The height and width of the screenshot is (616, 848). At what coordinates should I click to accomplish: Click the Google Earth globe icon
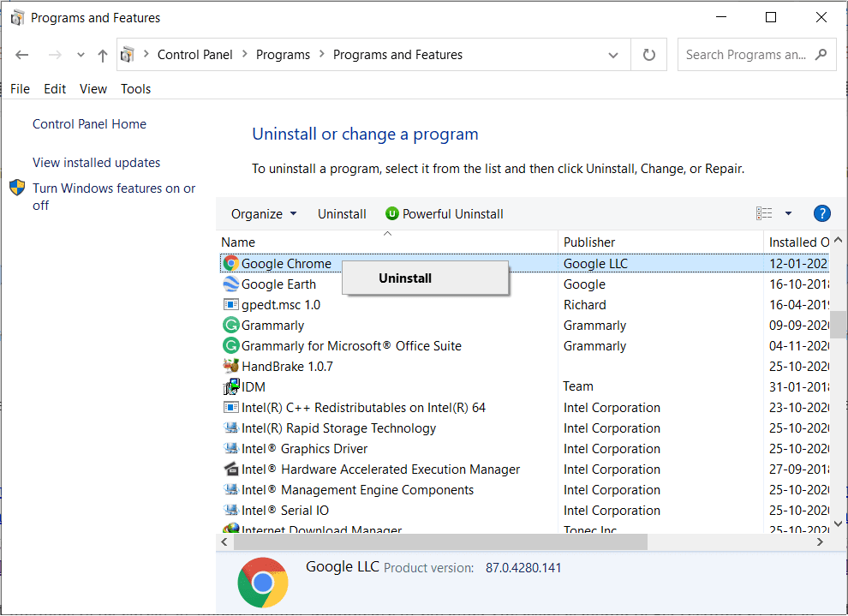pyautogui.click(x=230, y=284)
